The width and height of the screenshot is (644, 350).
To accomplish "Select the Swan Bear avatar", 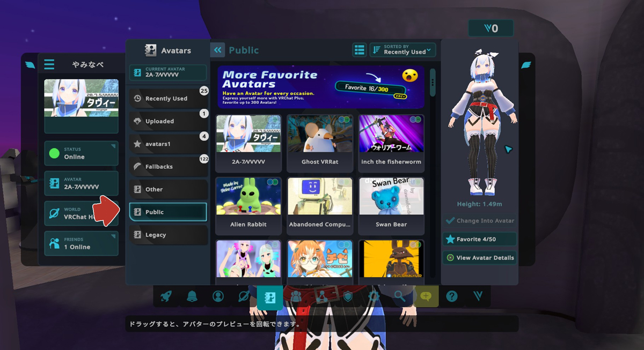I will [x=391, y=206].
